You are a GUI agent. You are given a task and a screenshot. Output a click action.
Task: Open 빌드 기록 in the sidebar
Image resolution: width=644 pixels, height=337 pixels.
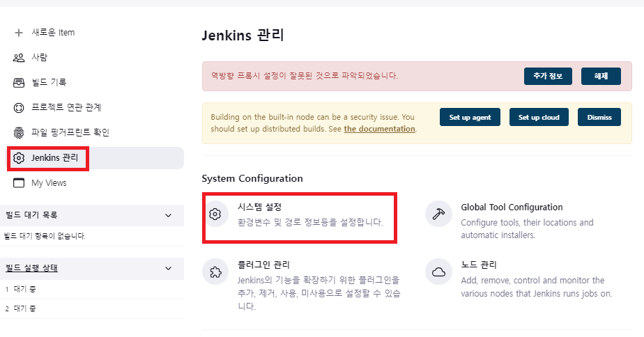tap(49, 82)
